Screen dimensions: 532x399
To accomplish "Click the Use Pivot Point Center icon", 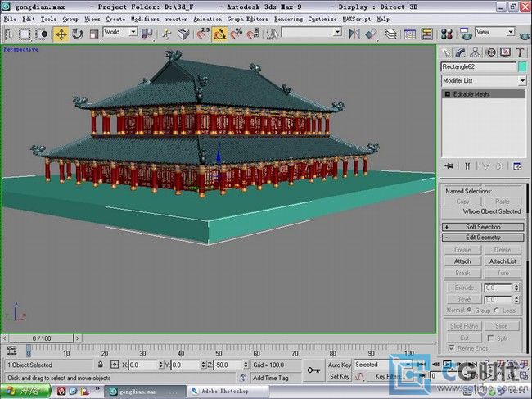I will coord(147,34).
